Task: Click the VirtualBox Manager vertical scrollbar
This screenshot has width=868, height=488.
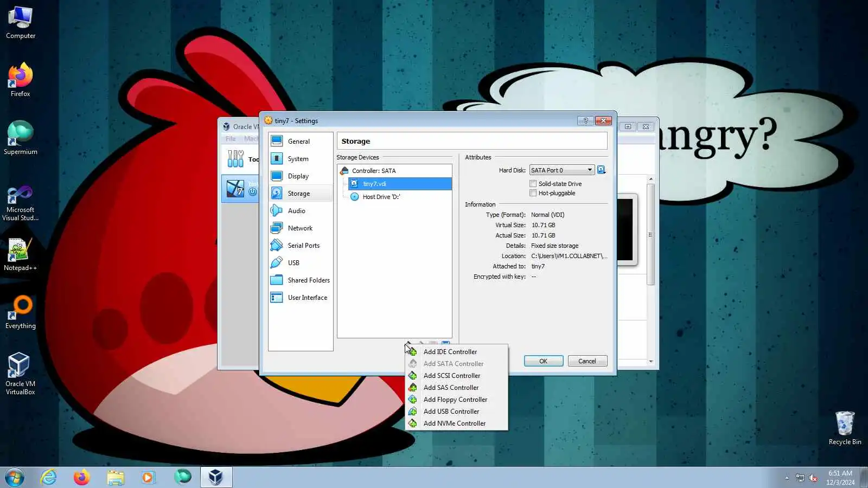Action: point(650,234)
